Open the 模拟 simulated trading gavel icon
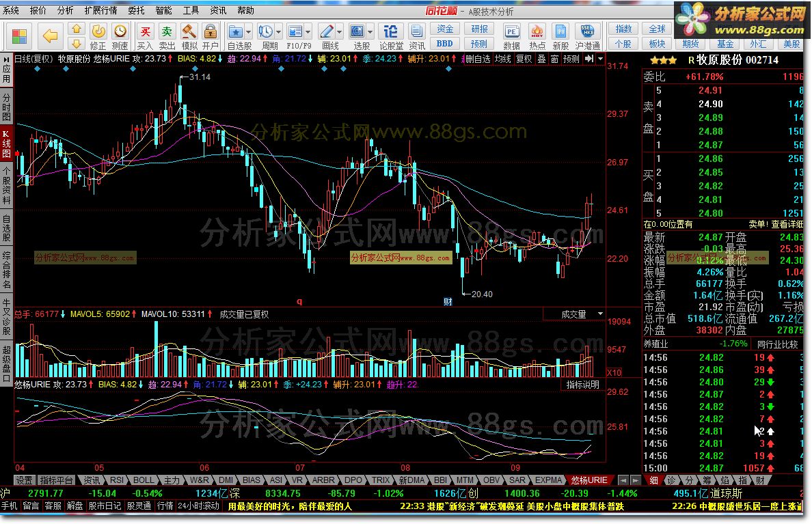Viewport: 812px width, 524px height. click(x=189, y=37)
